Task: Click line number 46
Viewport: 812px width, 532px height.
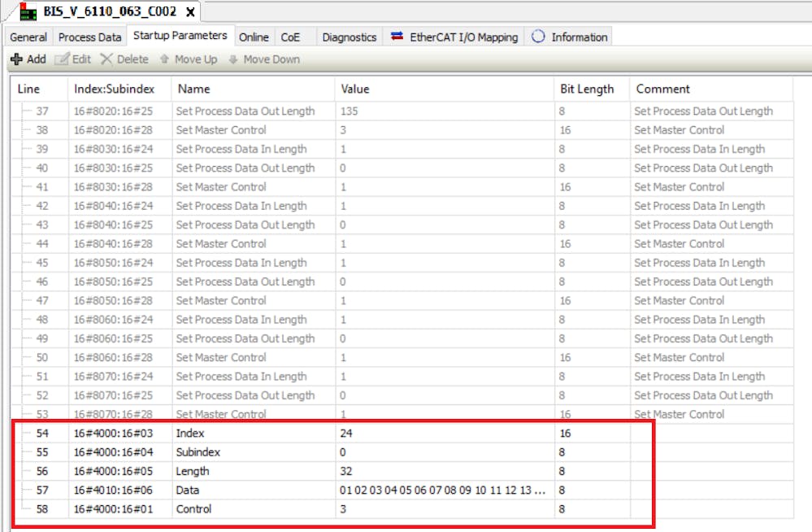Action: point(42,281)
